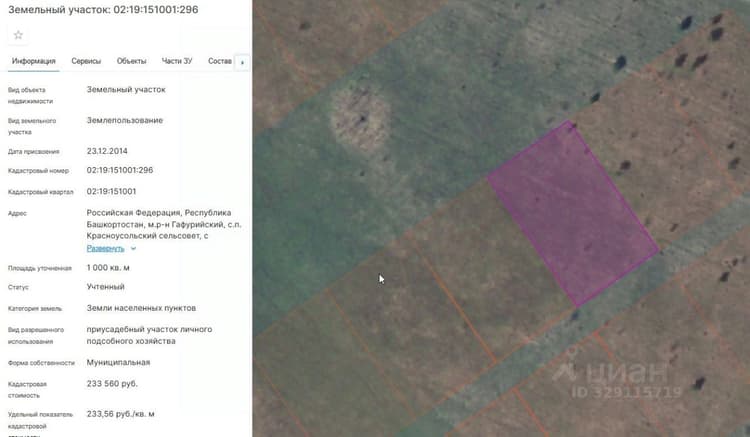Select the Части ЗУ tab

tap(177, 61)
